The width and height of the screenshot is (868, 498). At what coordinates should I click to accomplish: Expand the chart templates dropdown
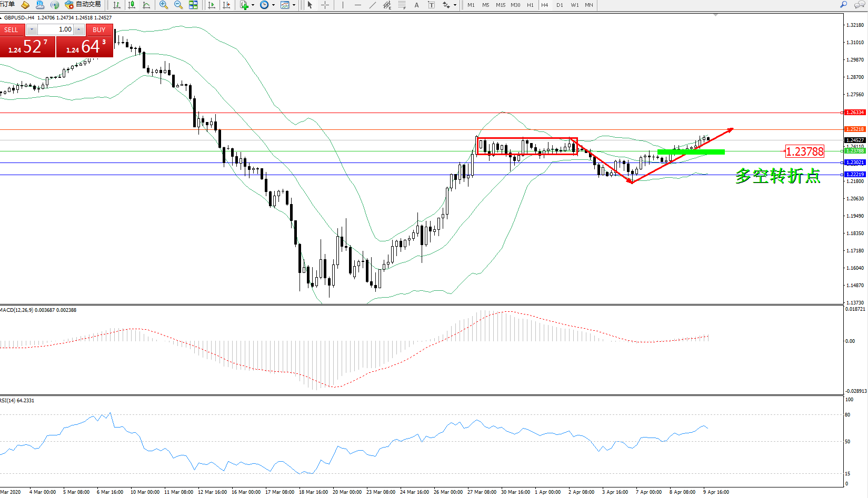point(294,5)
